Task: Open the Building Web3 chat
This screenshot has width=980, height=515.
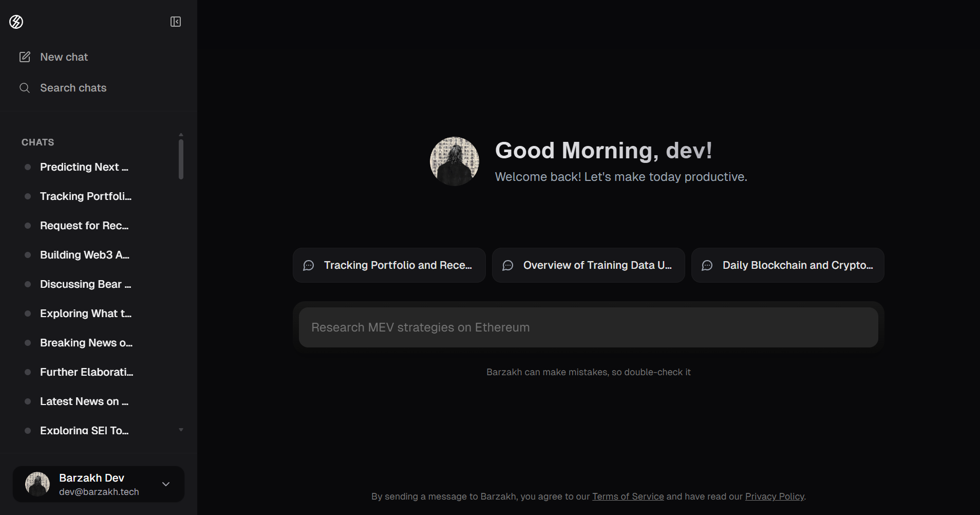Action: point(84,255)
